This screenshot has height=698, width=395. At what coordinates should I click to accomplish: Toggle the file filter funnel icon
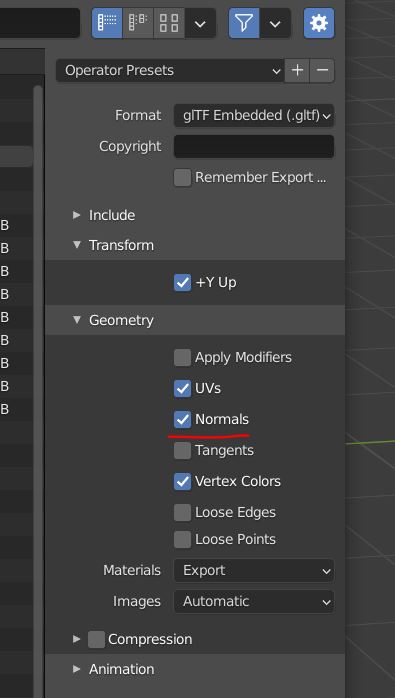[x=244, y=23]
